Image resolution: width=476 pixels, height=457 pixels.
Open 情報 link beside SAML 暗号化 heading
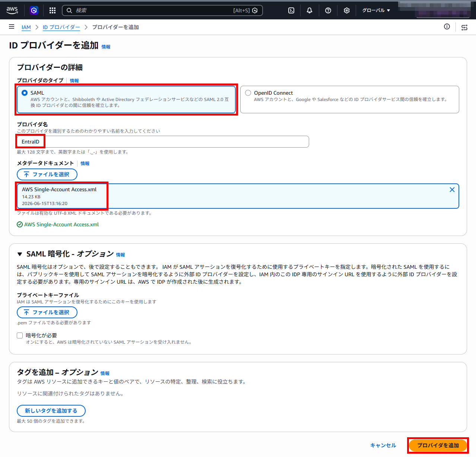click(121, 255)
